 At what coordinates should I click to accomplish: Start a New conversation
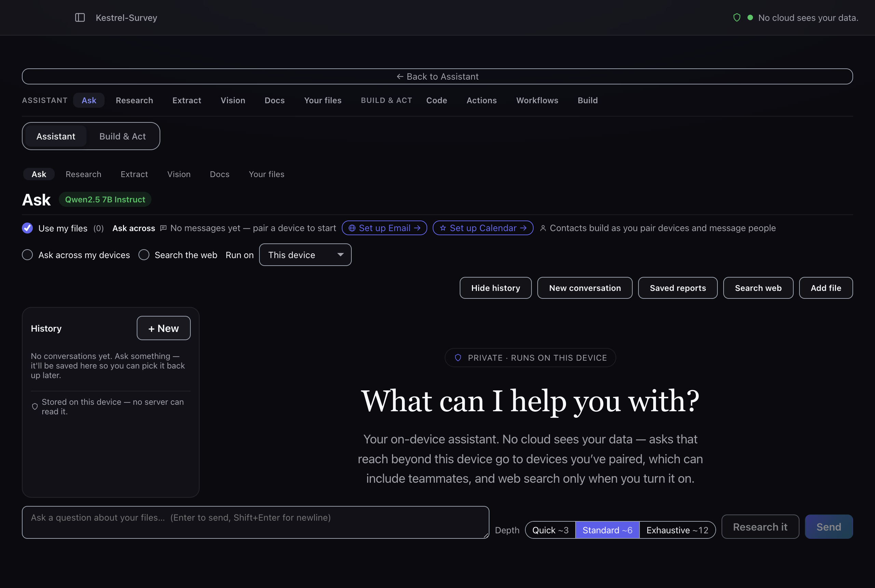click(585, 288)
